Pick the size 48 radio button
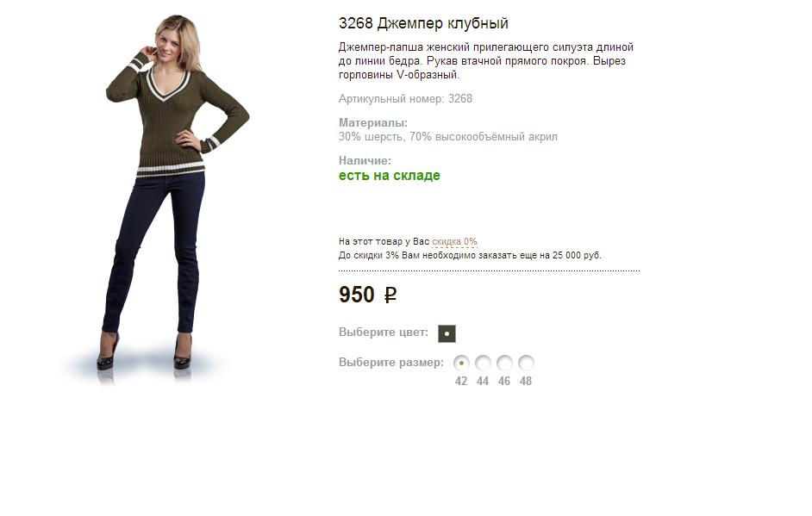 pos(526,363)
